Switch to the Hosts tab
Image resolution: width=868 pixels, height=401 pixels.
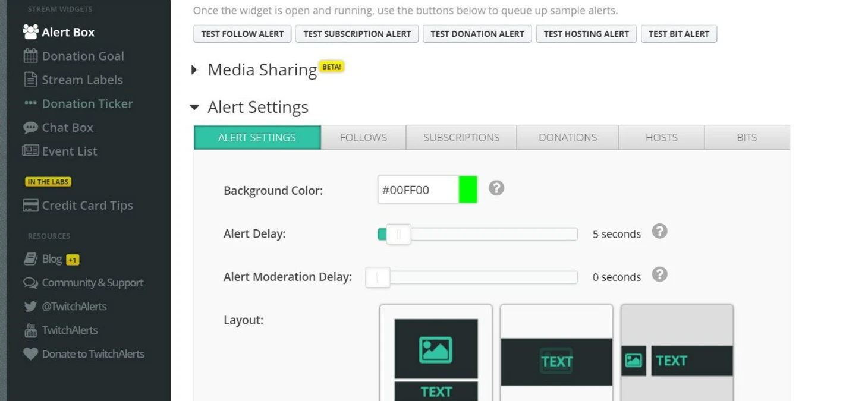point(662,137)
